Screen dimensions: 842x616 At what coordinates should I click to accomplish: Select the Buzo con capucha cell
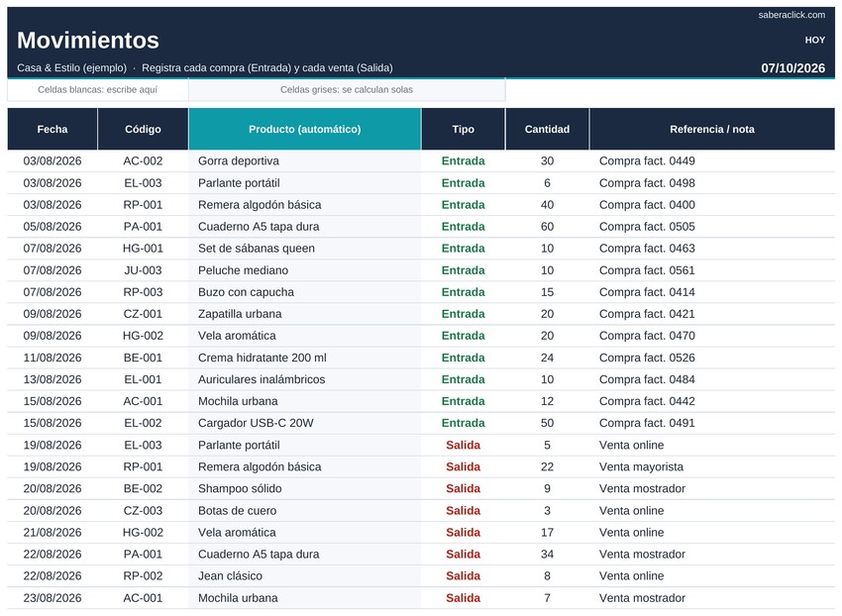[304, 292]
